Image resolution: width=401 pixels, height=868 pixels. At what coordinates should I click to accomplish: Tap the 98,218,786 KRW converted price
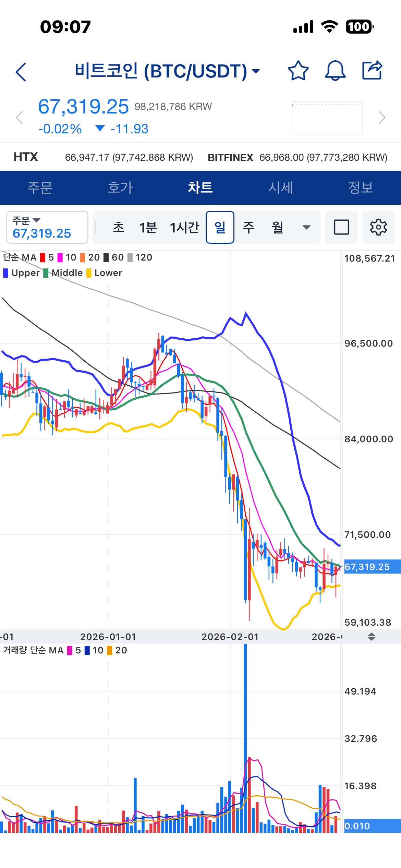click(173, 107)
